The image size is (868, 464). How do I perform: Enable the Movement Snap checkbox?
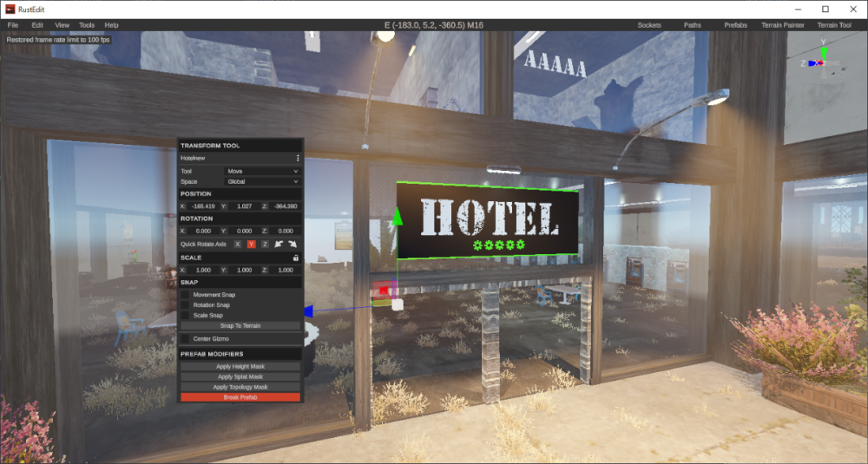(186, 295)
